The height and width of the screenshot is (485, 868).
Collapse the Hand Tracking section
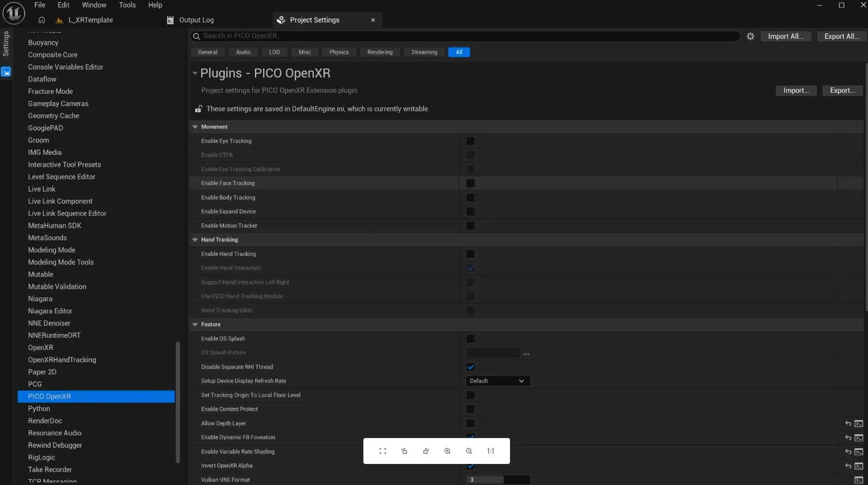tap(195, 240)
